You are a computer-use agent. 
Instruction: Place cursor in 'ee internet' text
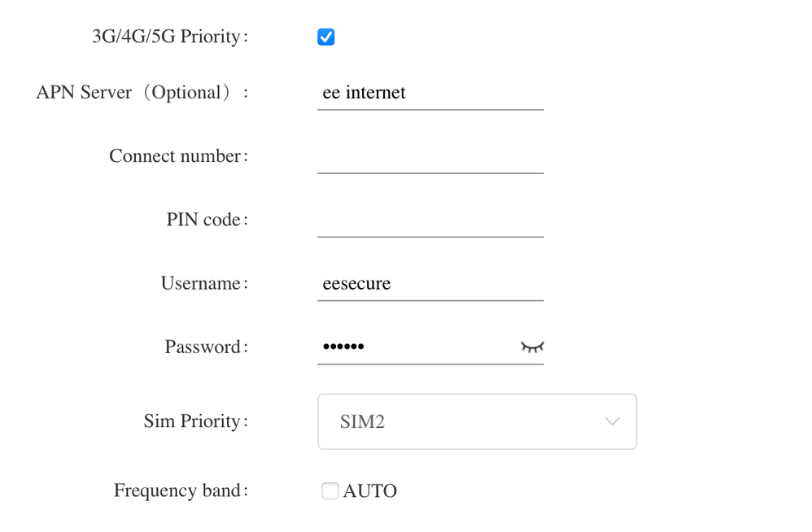[365, 93]
